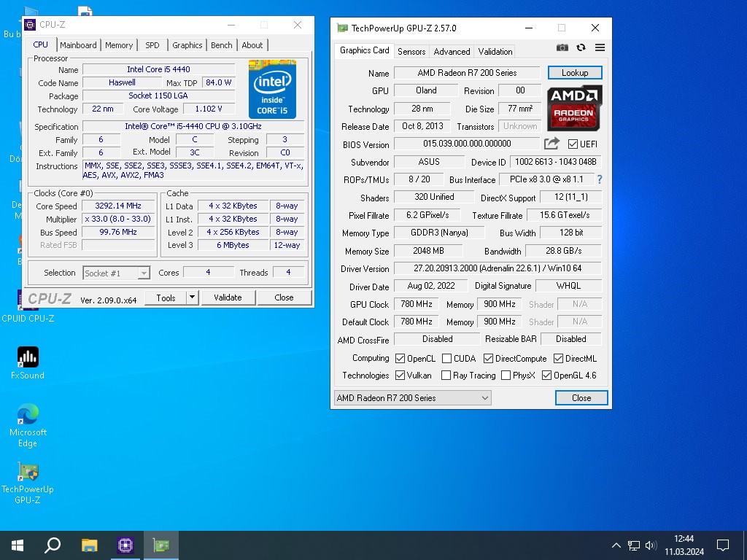This screenshot has width=747, height=560.
Task: Open the Socket #1 selection dropdown
Action: (117, 273)
